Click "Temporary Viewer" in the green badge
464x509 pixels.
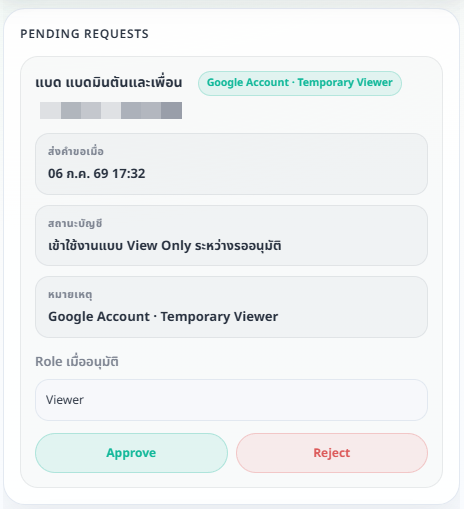pos(345,83)
